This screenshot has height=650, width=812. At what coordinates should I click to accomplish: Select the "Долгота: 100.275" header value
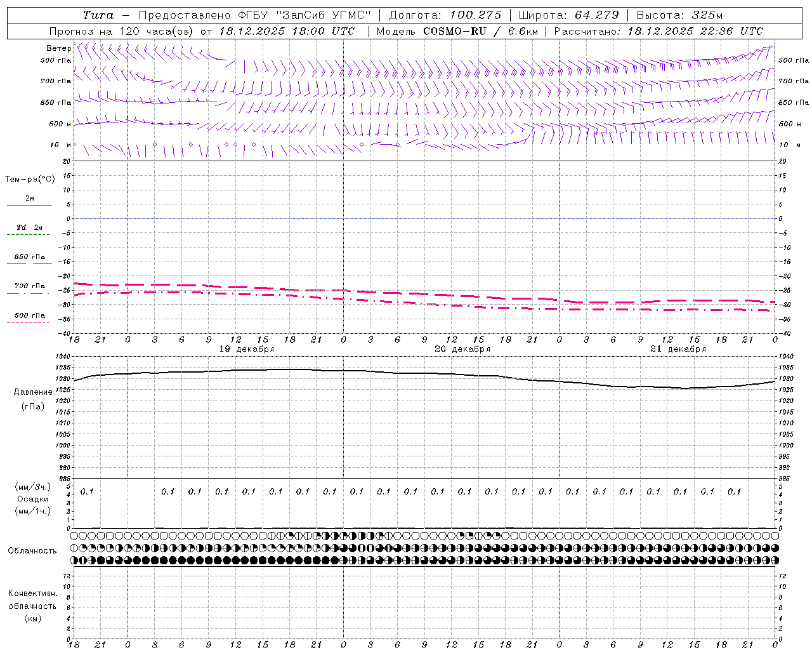pyautogui.click(x=445, y=15)
